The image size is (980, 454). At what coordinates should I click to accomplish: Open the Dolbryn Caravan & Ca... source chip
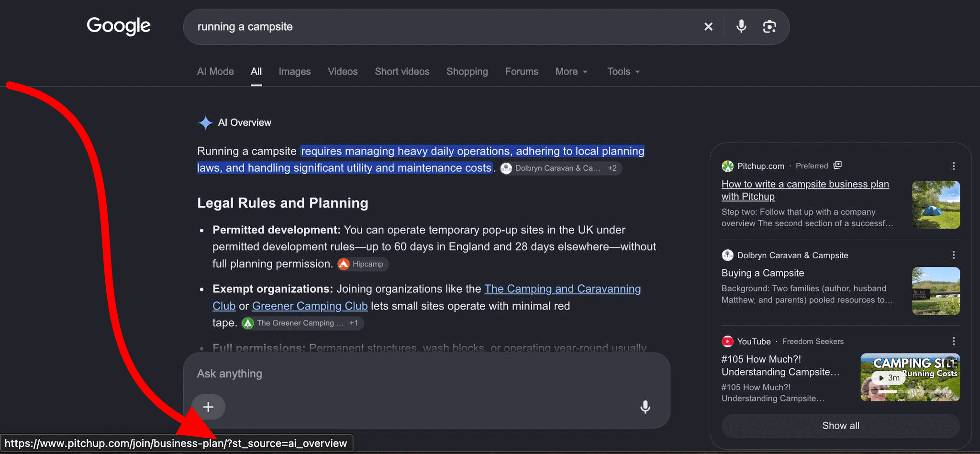point(561,168)
